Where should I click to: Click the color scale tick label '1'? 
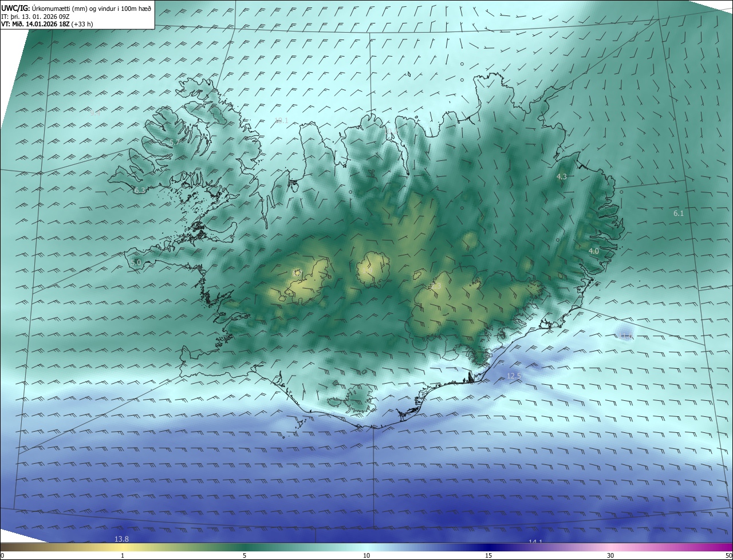point(123,555)
